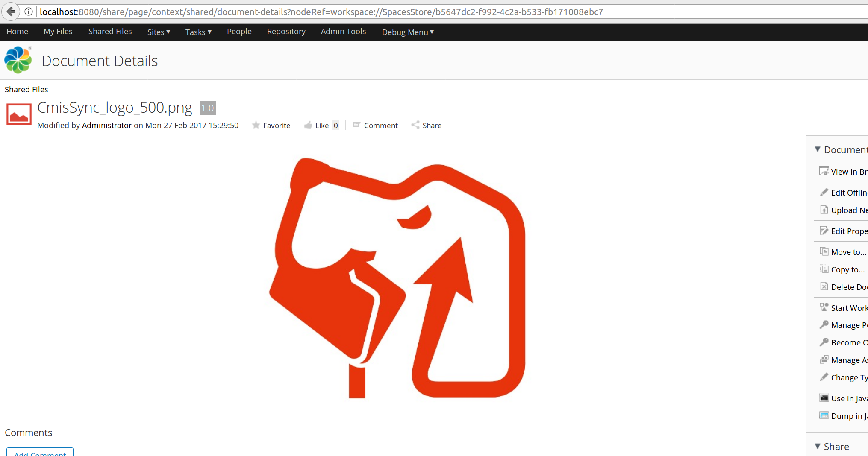Click the browser address bar URL
The height and width of the screenshot is (456, 868).
(x=321, y=12)
